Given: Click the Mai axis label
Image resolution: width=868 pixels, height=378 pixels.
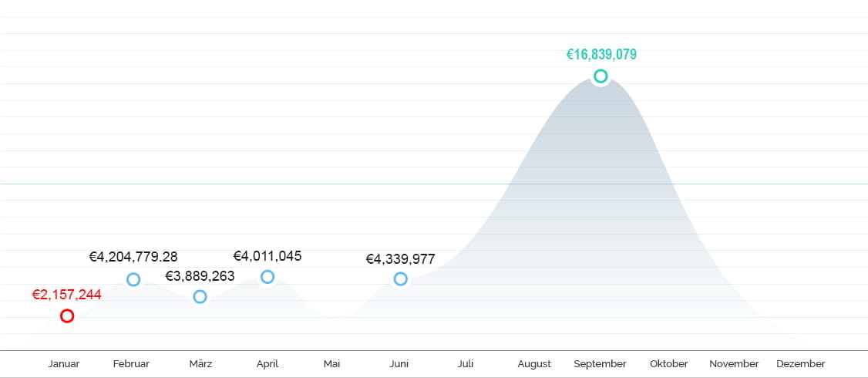Looking at the screenshot, I should 331,364.
